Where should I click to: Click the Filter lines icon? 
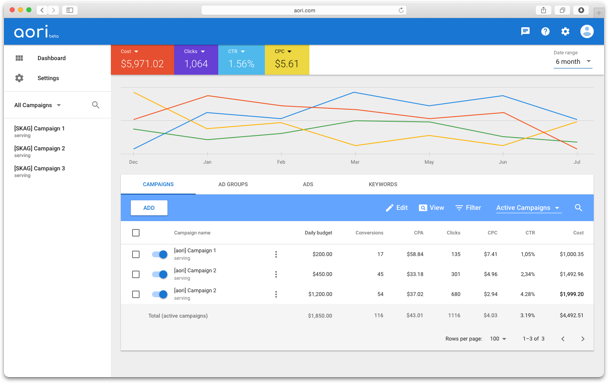[x=459, y=208]
